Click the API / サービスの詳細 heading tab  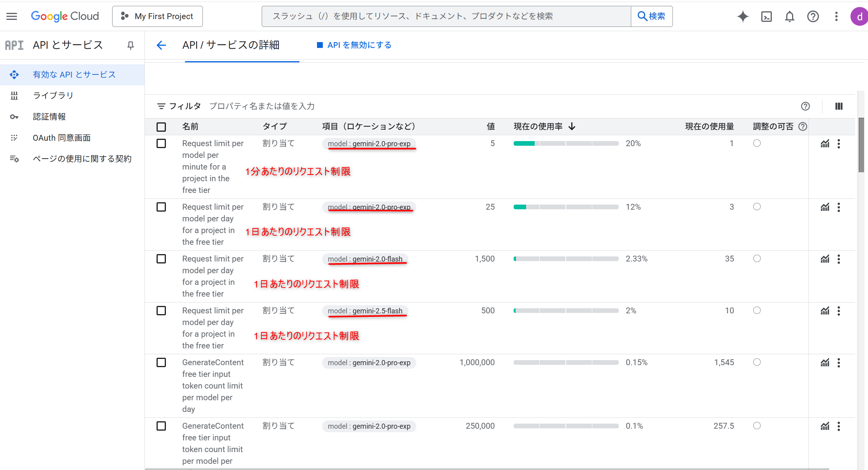(x=231, y=45)
